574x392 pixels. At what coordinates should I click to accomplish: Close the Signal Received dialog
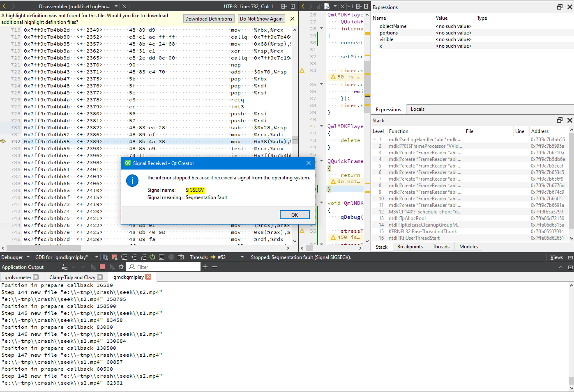(x=309, y=163)
